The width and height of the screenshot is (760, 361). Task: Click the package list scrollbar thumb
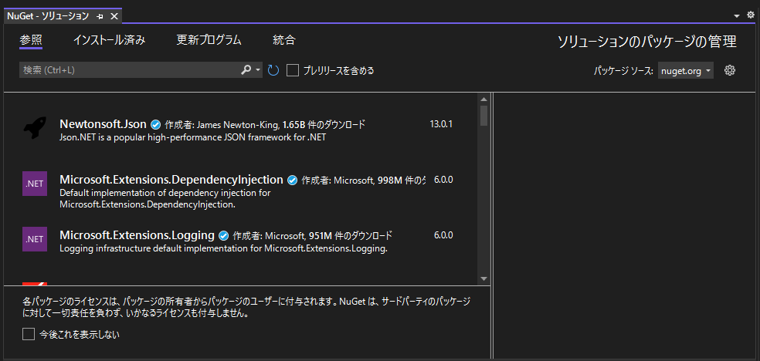pos(484,116)
